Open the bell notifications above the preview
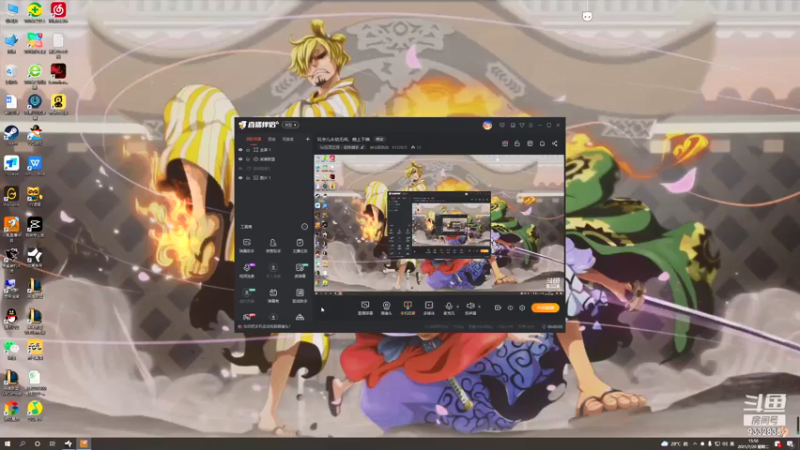800x450 pixels. pyautogui.click(x=542, y=144)
